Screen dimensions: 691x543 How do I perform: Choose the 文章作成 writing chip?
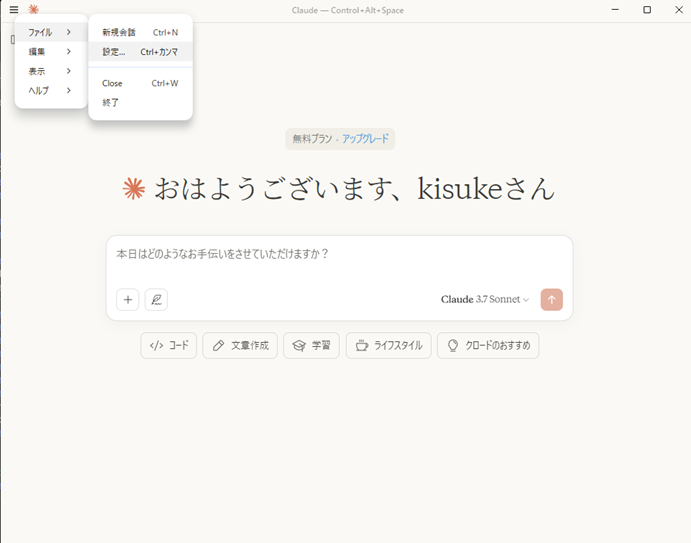coord(240,346)
